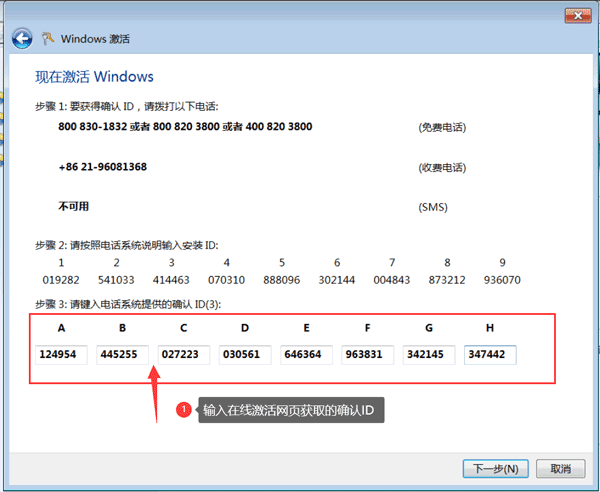Screen dimensions: 600x492
Task: Go back with the blue arrow button
Action: [x=22, y=39]
